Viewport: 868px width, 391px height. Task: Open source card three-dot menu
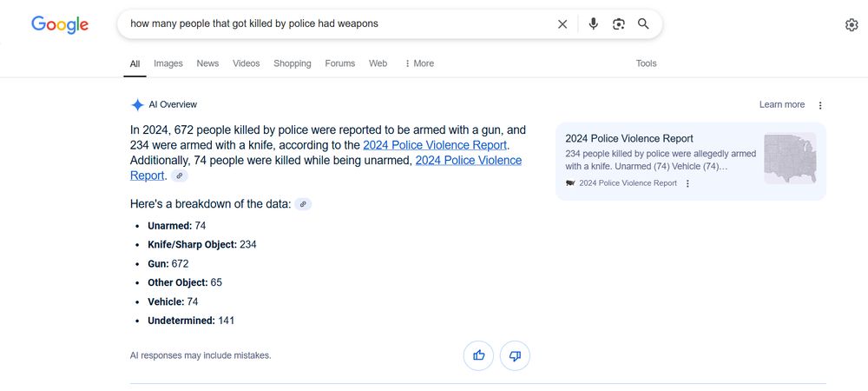click(x=687, y=183)
